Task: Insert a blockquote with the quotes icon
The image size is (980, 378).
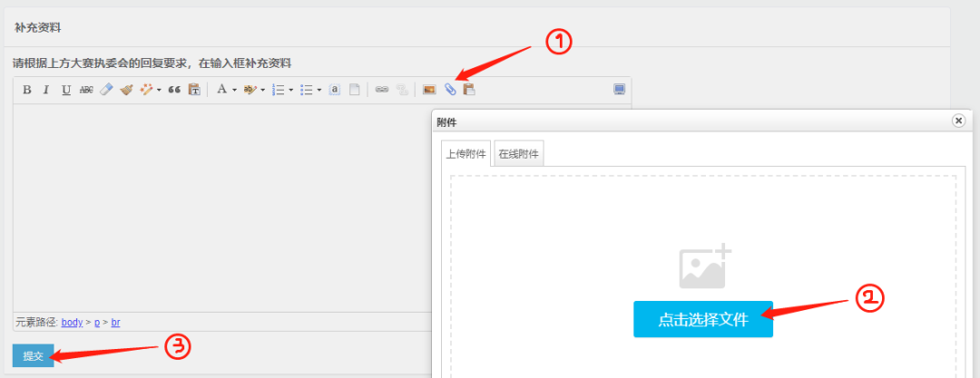Action: point(174,90)
